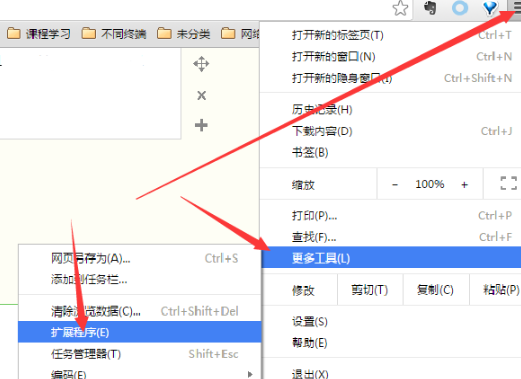This screenshot has width=521, height=379.
Task: Expand 更多工具(L) submenu
Action: click(x=391, y=258)
